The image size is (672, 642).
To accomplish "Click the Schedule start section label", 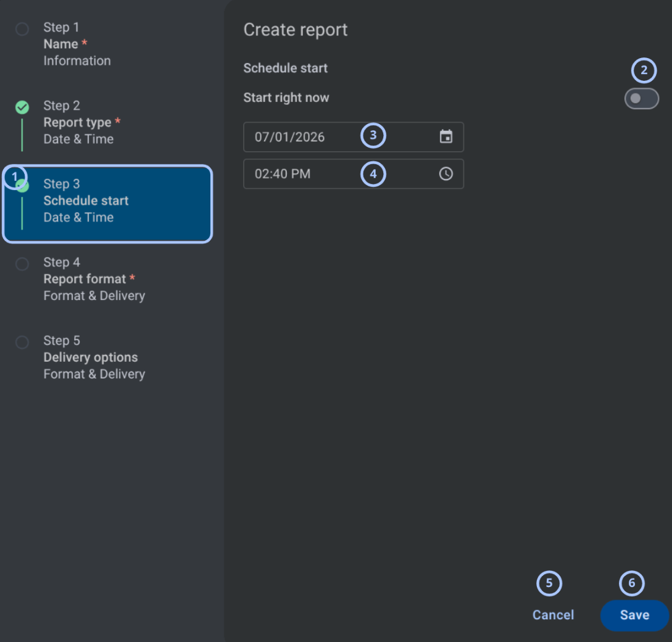I will pos(286,68).
